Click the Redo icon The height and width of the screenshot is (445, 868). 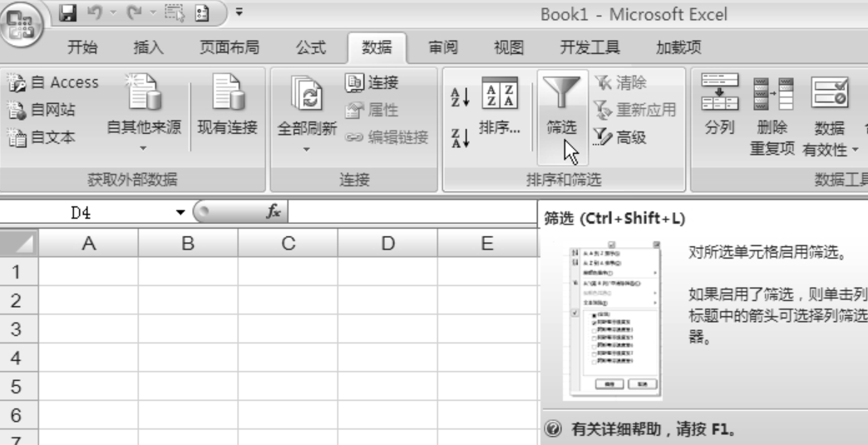133,12
